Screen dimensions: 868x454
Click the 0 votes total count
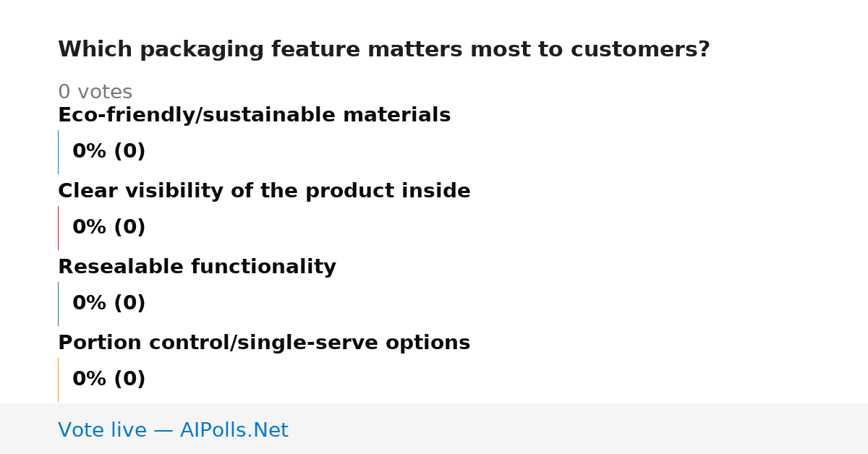click(x=95, y=93)
